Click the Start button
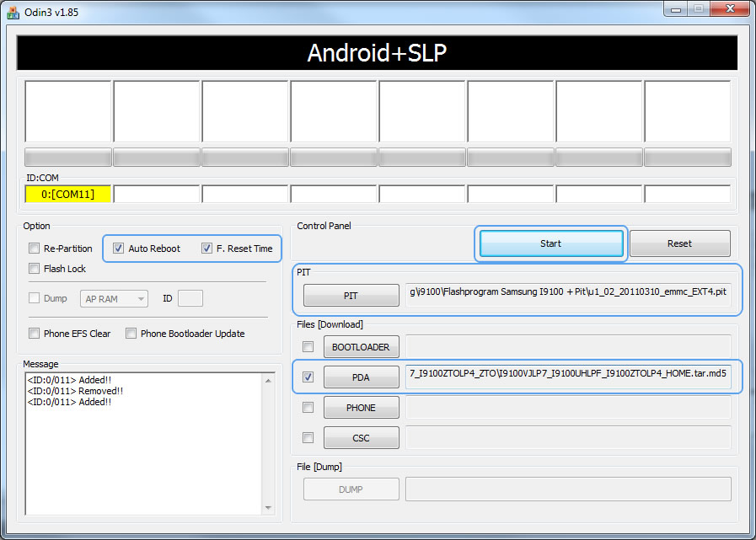756x540 pixels. point(551,243)
